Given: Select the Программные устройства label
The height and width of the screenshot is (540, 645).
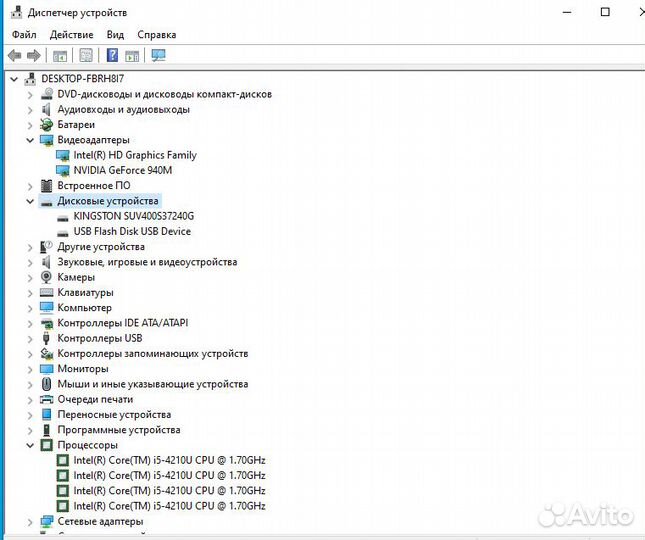Looking at the screenshot, I should [118, 430].
